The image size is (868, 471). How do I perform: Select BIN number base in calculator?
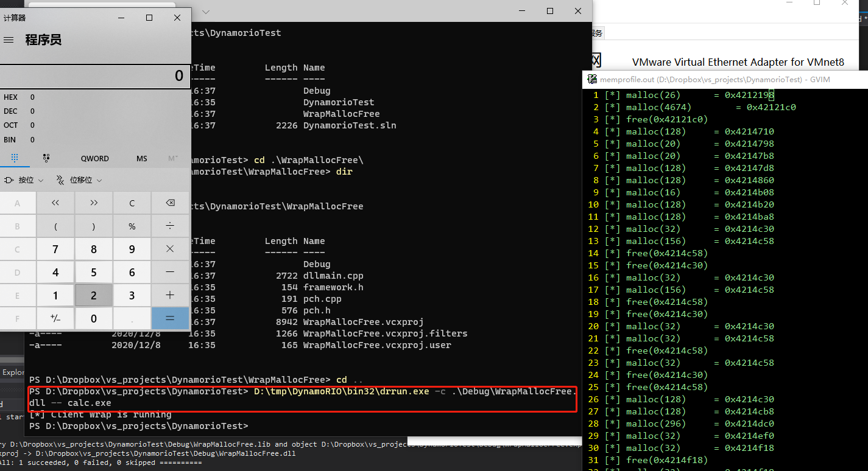pyautogui.click(x=96, y=139)
